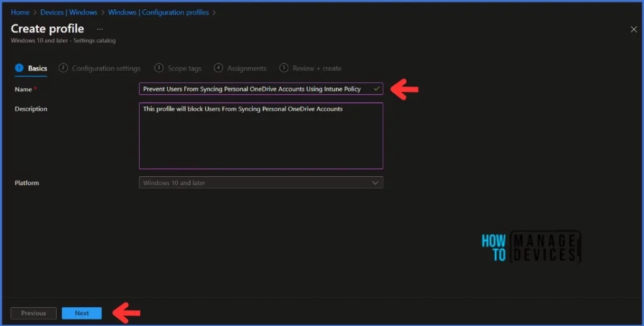644x326 pixels.
Task: Close the Create profile pane
Action: tap(634, 29)
